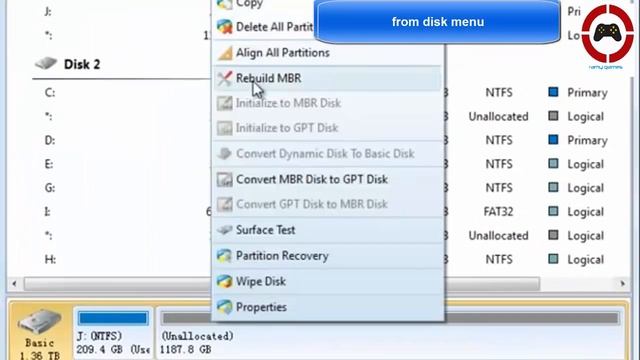Select the Disk 2 header row
Viewport: 640px width, 360px height.
tap(122, 64)
